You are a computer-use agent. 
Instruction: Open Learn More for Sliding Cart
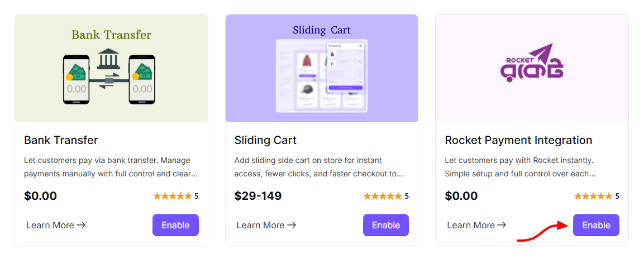pos(266,225)
